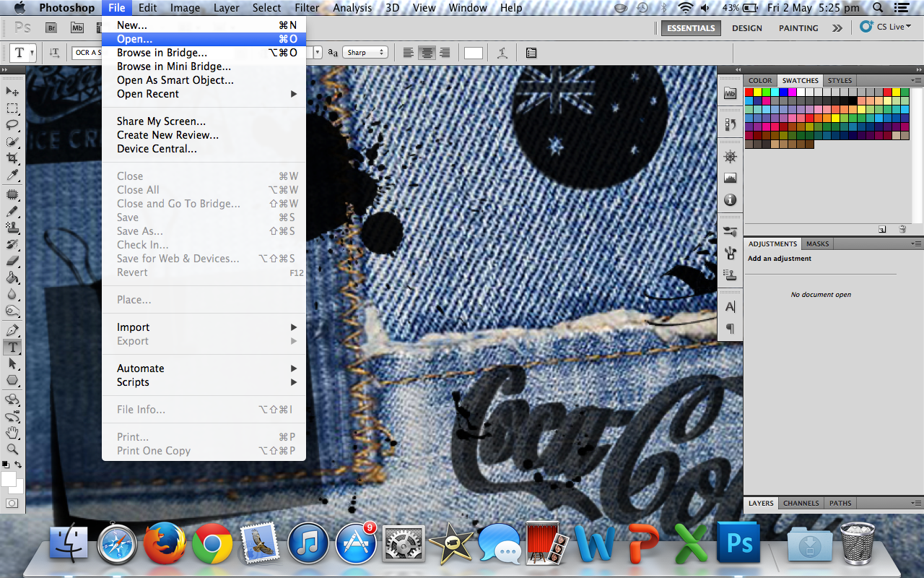Click left text alignment in options bar
This screenshot has width=924, height=578.
409,52
